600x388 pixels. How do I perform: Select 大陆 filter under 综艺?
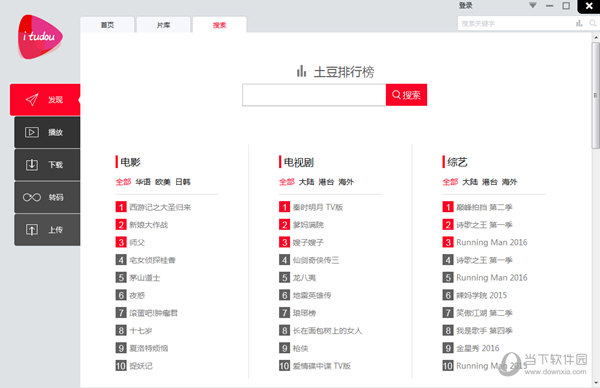pyautogui.click(x=470, y=182)
